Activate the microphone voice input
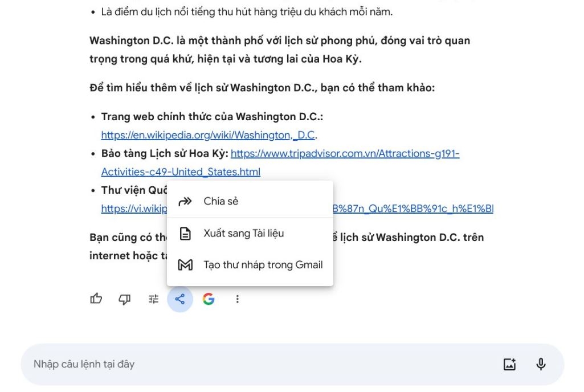Viewport: 584px width, 392px height. tap(541, 365)
